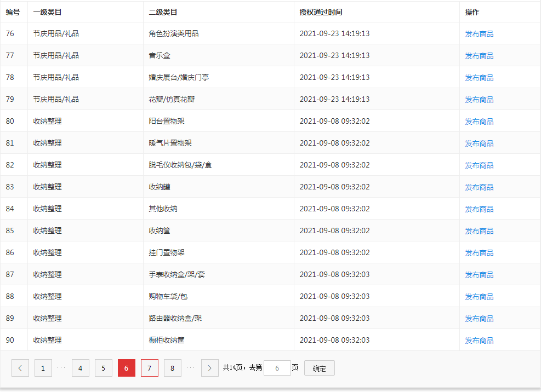Go to previous page with left arrow

tap(20, 368)
